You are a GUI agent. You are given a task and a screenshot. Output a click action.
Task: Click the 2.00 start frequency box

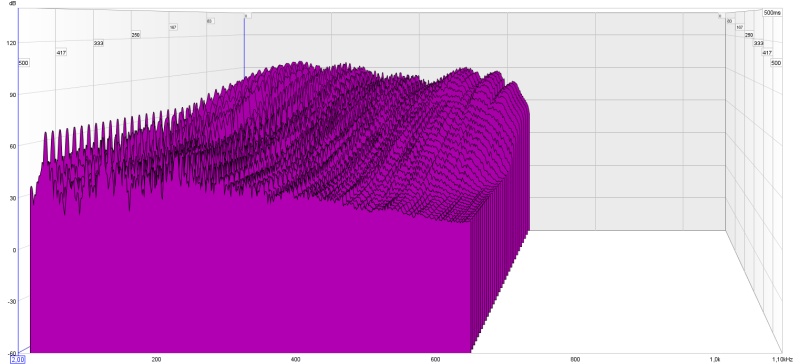tap(18, 359)
